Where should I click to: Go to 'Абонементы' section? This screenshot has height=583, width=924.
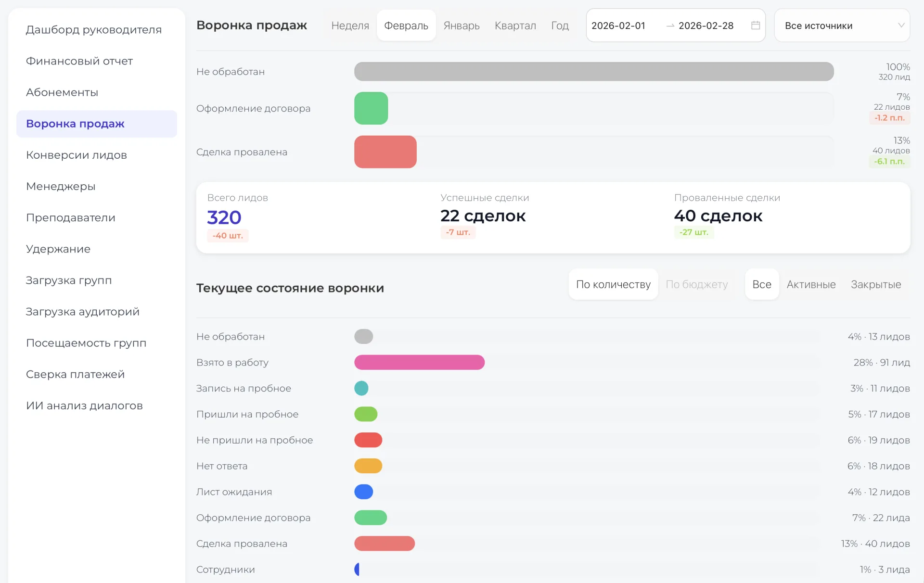(97, 92)
